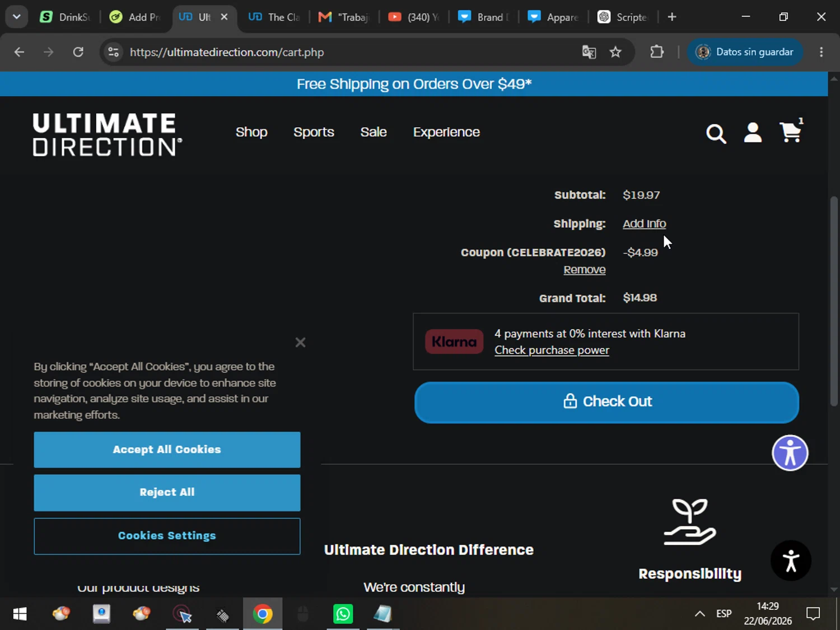Click the Grand Total $14.98 value
This screenshot has height=630, width=840.
[640, 298]
